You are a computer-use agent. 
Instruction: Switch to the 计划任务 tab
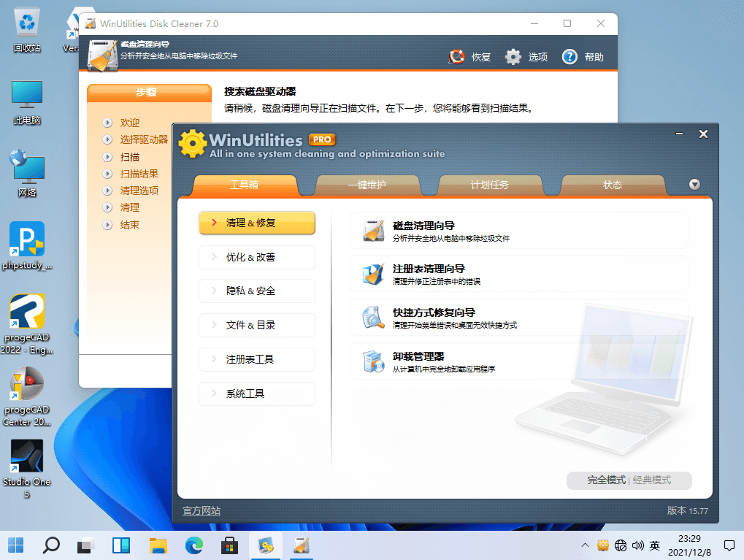(490, 185)
